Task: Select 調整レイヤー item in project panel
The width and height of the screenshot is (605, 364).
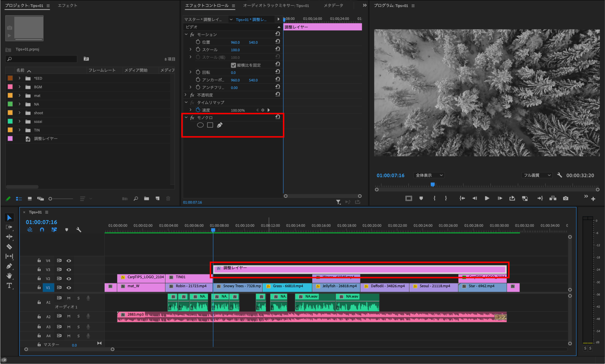Action: click(46, 138)
